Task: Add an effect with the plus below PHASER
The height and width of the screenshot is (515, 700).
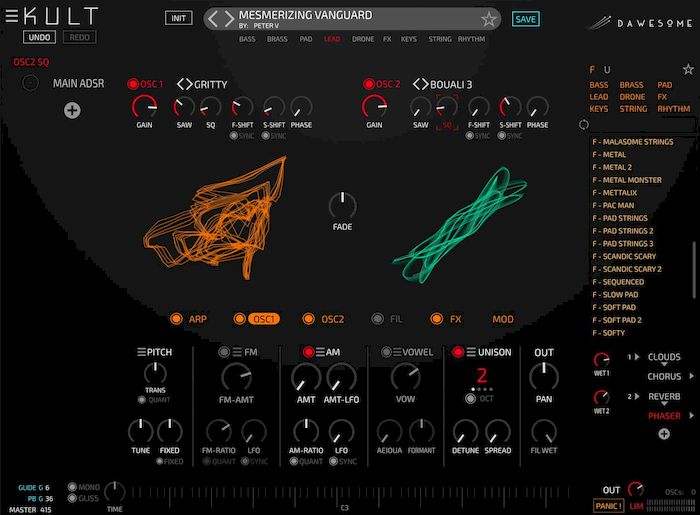Action: (664, 434)
